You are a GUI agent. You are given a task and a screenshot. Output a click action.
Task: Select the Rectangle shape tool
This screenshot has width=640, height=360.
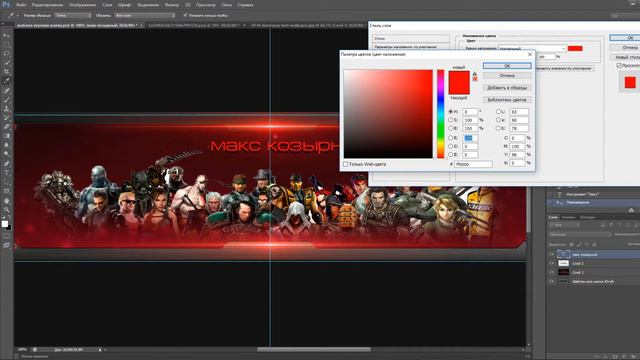click(6, 190)
